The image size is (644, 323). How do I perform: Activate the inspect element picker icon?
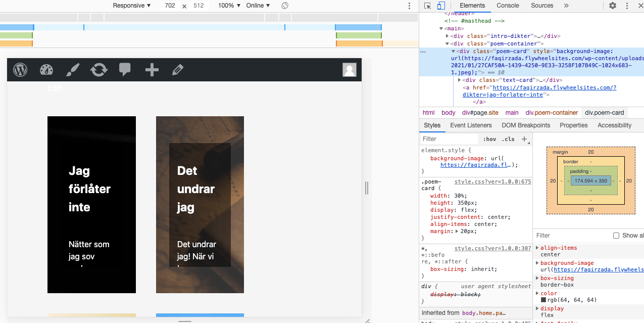click(x=428, y=6)
